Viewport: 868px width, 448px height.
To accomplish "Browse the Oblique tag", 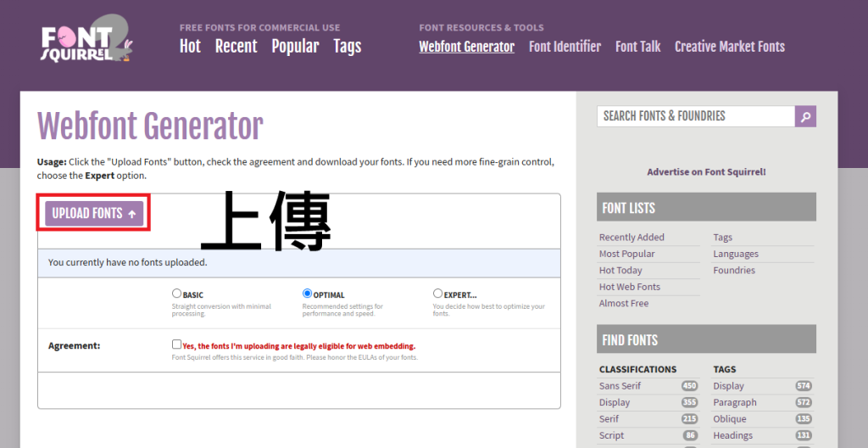I will (730, 419).
